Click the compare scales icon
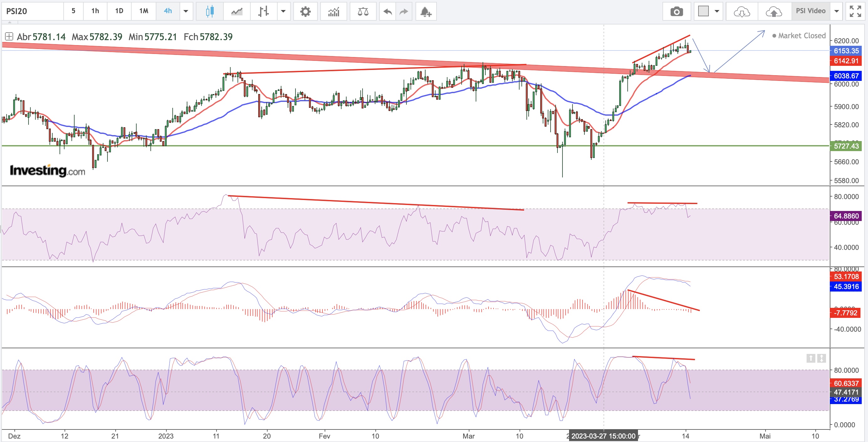 point(363,12)
